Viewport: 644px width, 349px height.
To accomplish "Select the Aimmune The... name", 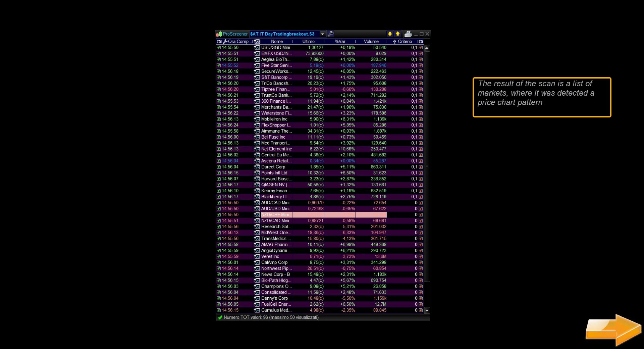I will pos(276,131).
